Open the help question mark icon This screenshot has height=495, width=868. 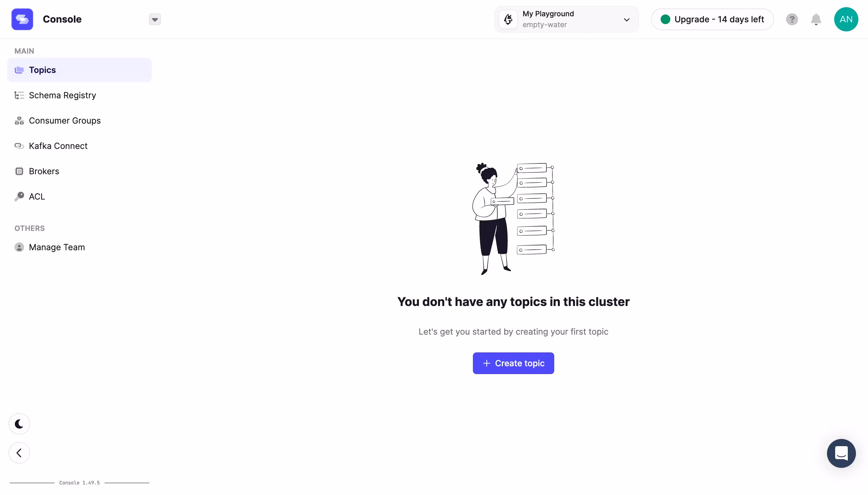pyautogui.click(x=792, y=19)
